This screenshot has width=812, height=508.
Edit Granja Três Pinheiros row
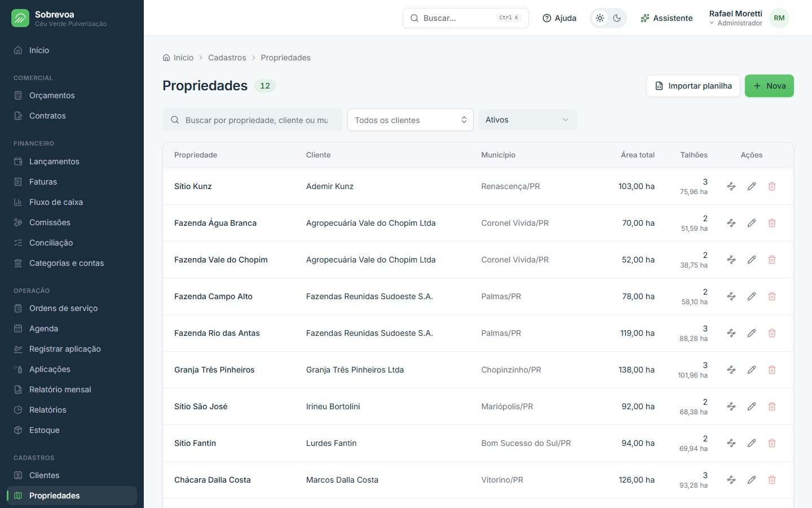[x=752, y=370]
